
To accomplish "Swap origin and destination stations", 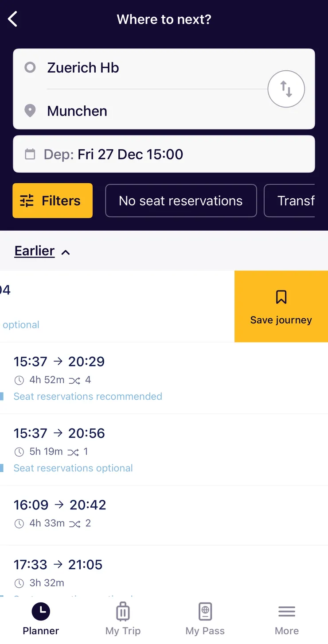I will [286, 89].
